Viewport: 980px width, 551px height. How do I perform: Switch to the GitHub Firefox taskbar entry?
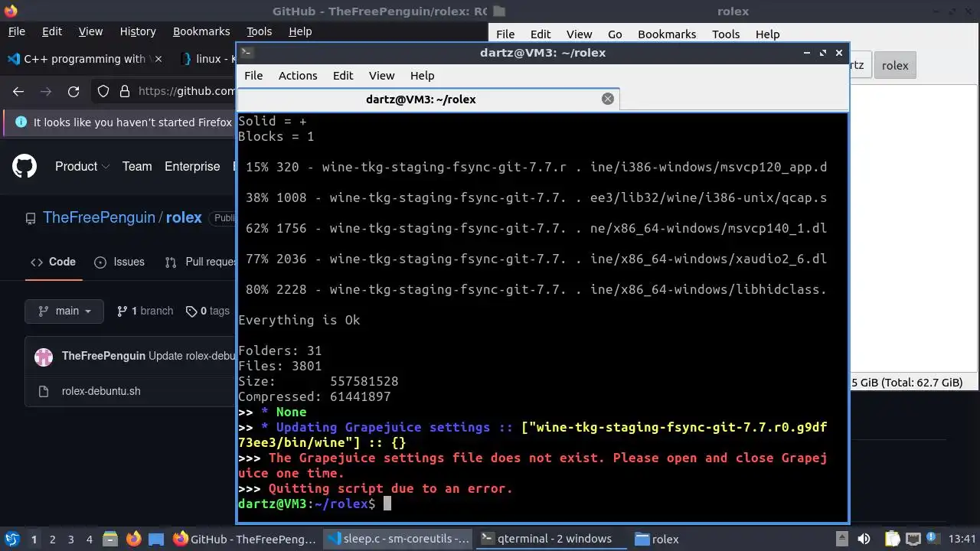[245, 539]
